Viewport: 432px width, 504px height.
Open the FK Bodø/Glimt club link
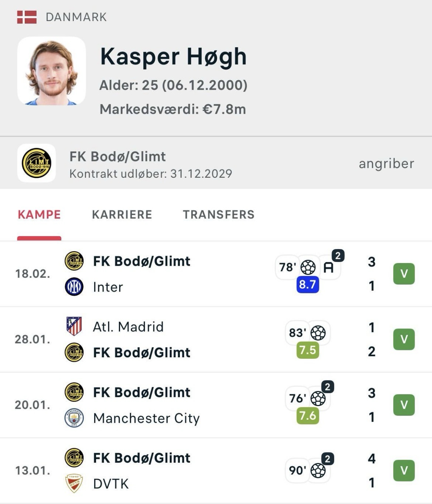[x=117, y=157]
